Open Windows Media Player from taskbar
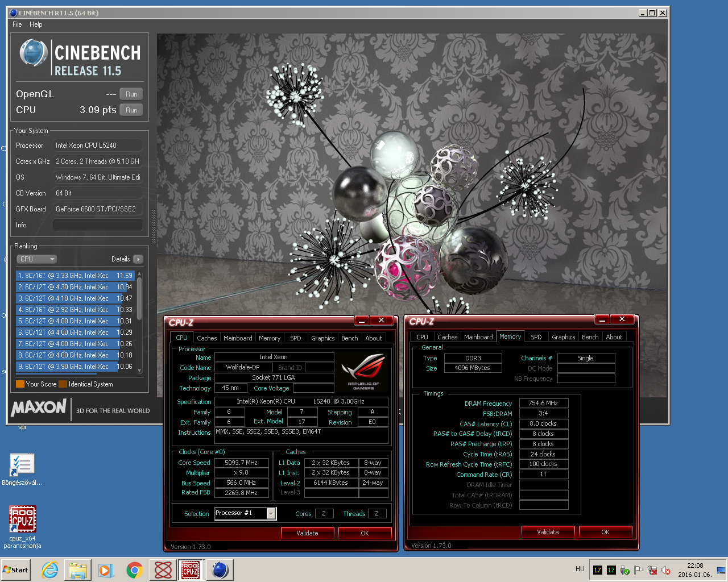The image size is (728, 582). (x=106, y=570)
